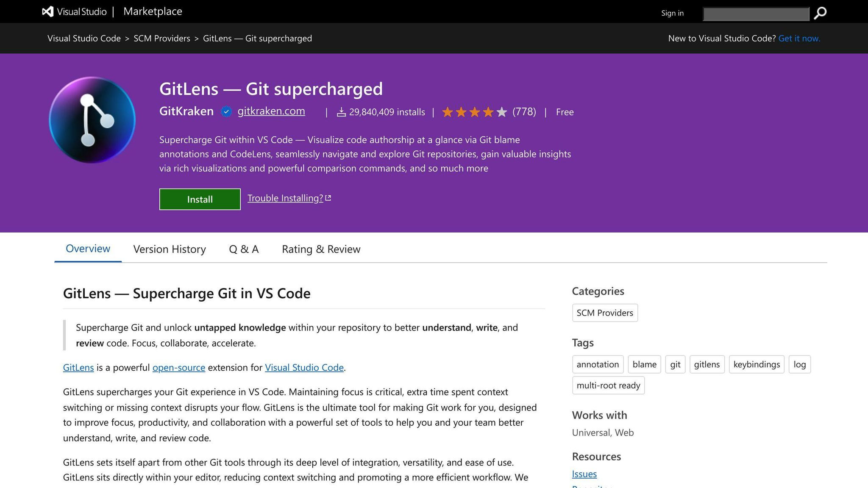Image resolution: width=868 pixels, height=488 pixels.
Task: Click the Visual Studio logo icon
Action: click(x=48, y=11)
